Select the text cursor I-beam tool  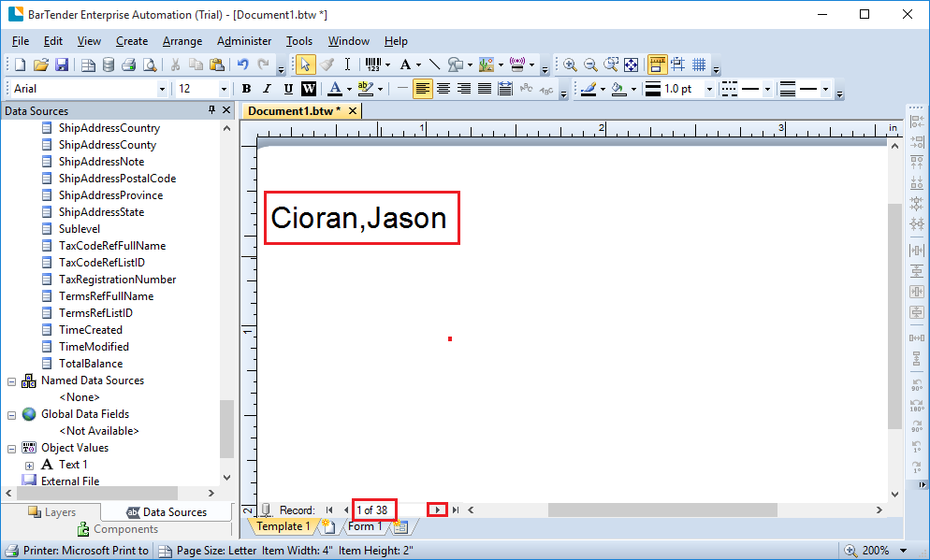pyautogui.click(x=347, y=65)
